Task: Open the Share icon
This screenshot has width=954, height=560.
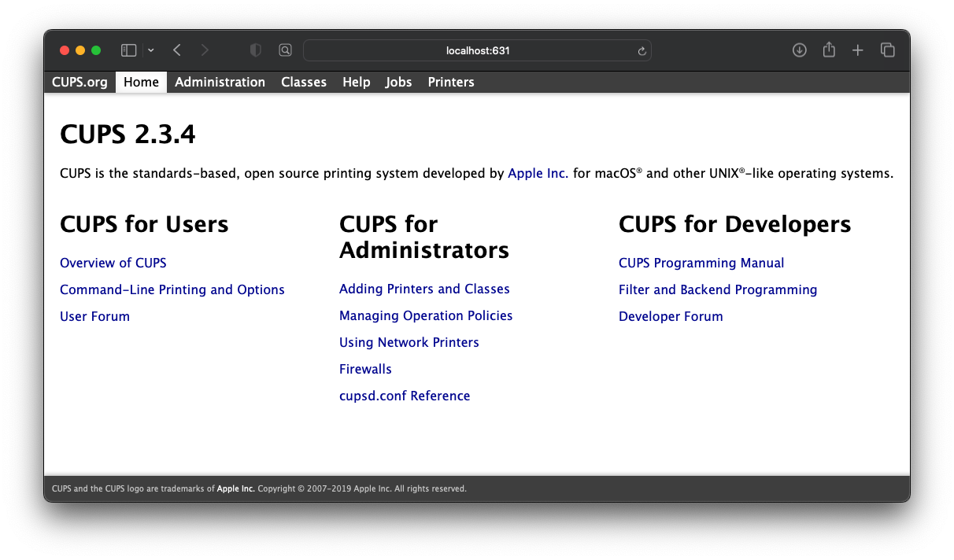Action: pyautogui.click(x=829, y=50)
